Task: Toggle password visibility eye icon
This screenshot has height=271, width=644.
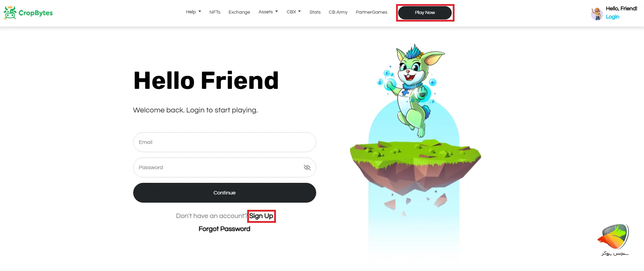Action: coord(307,167)
